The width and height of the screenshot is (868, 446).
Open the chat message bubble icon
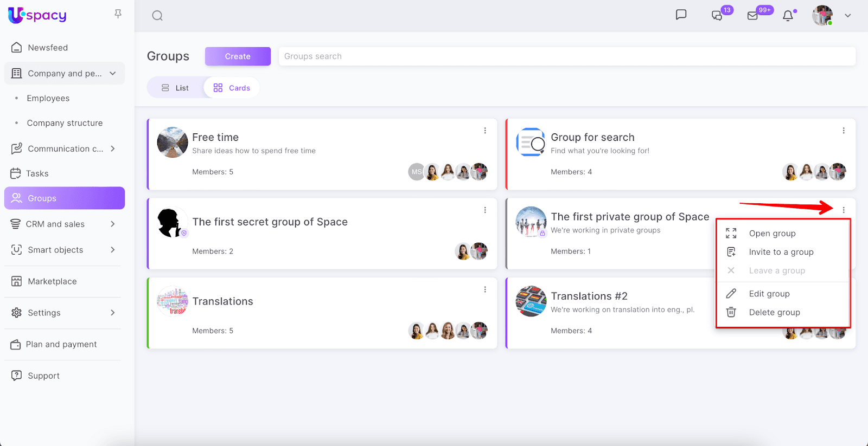coord(681,15)
